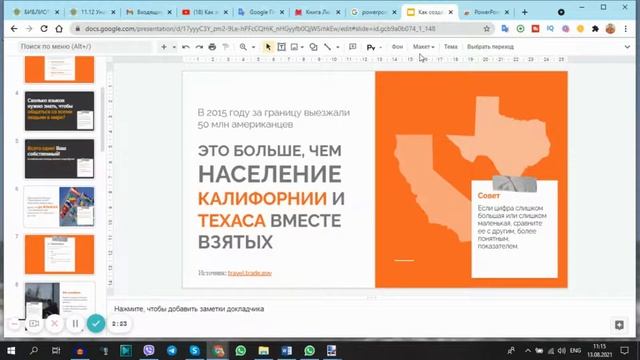Add a comment to the slide
The height and width of the screenshot is (360, 640).
[352, 47]
